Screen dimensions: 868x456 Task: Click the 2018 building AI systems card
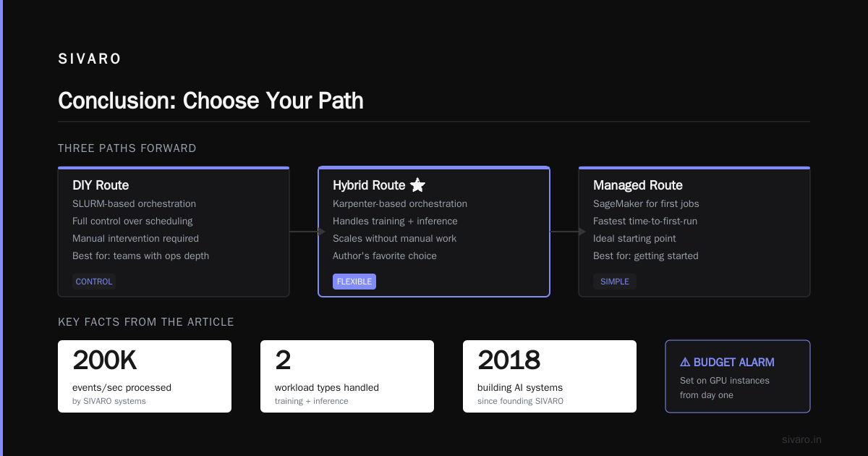point(550,376)
